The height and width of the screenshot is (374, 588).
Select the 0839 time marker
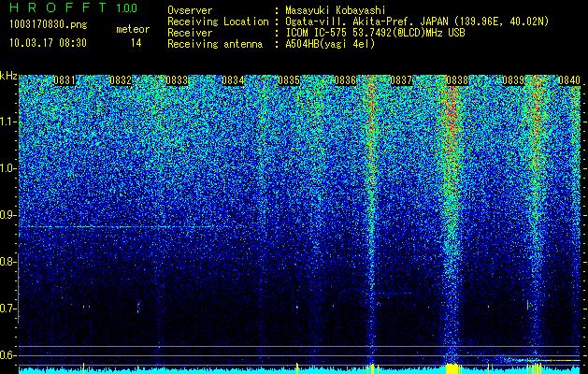[513, 80]
